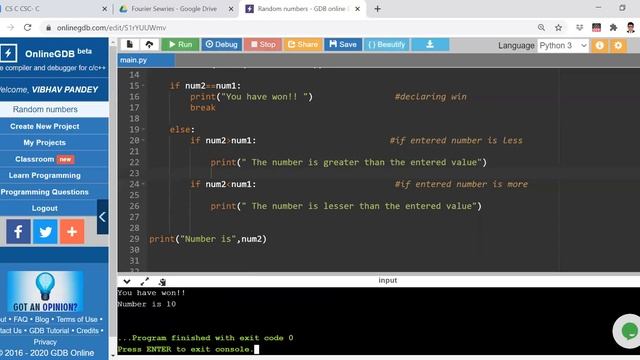Open Classroom section

click(45, 159)
